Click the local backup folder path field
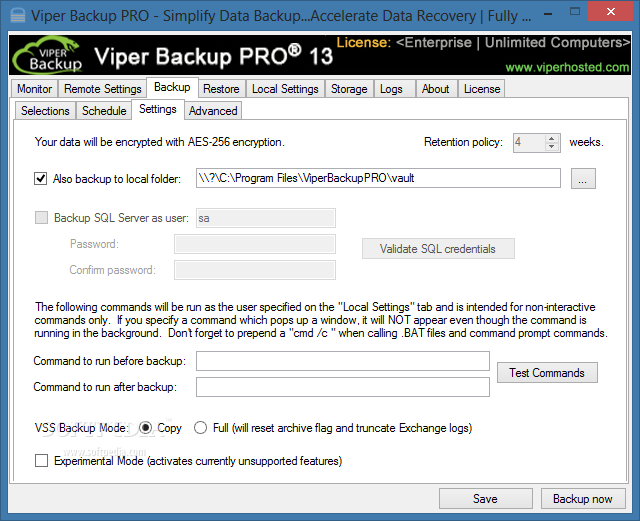Screen dimensions: 640x521 pos(378,178)
